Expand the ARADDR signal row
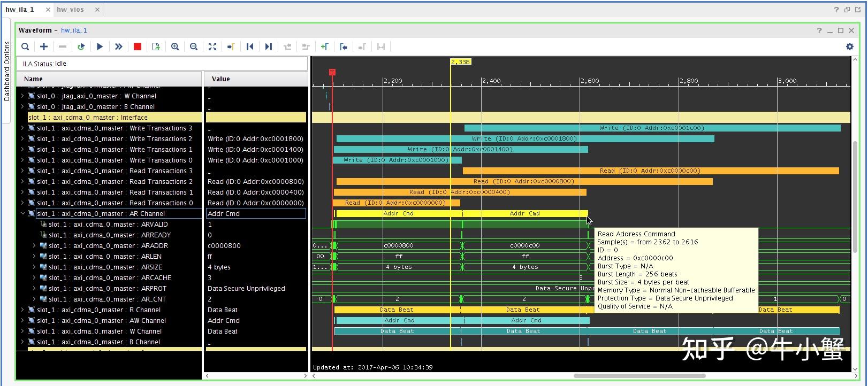Viewport: 868px width, 386px height. click(x=34, y=246)
